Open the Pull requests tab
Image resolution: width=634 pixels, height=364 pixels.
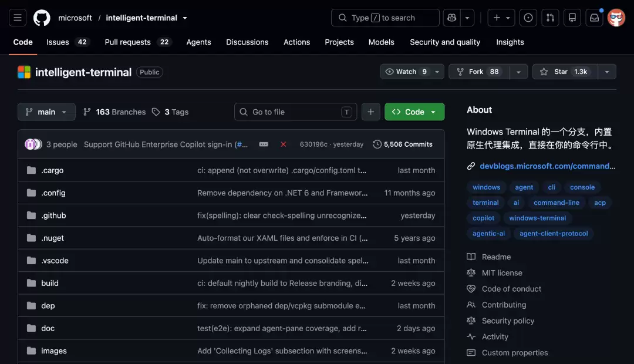(x=138, y=42)
